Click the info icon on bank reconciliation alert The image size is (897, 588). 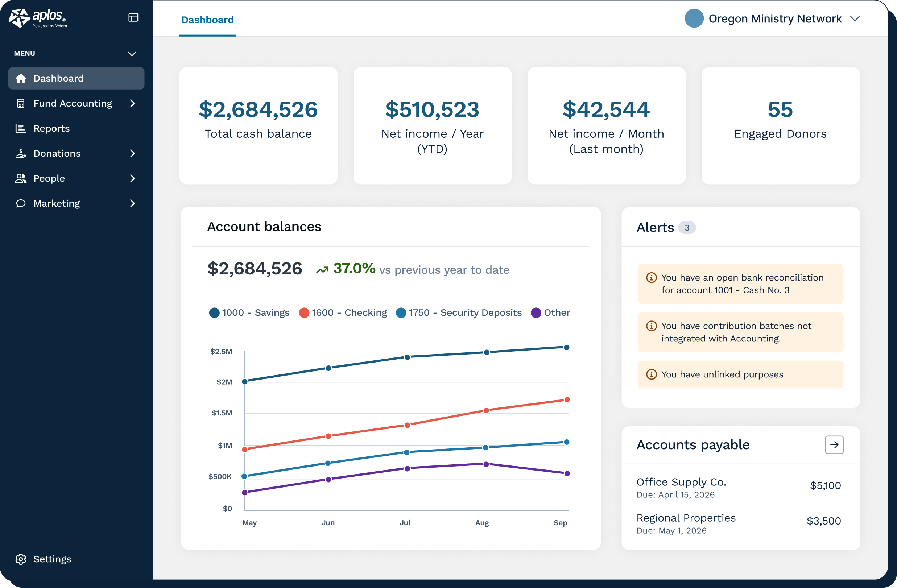click(651, 277)
